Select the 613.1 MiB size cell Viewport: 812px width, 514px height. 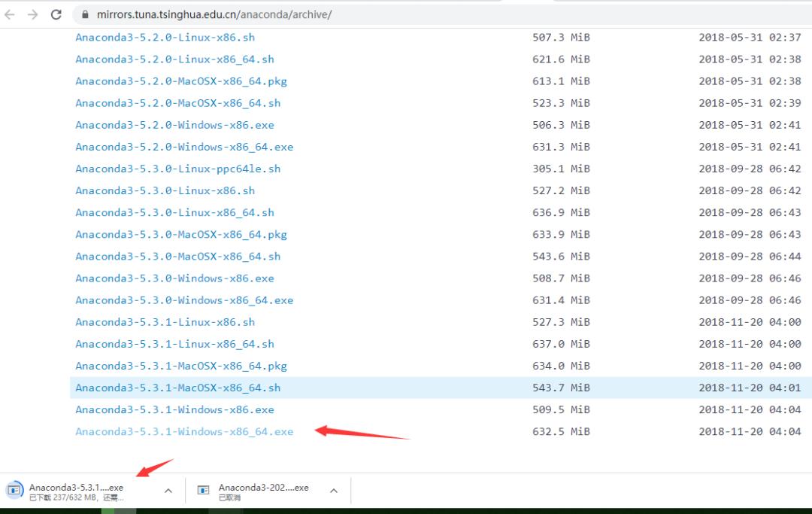click(562, 81)
